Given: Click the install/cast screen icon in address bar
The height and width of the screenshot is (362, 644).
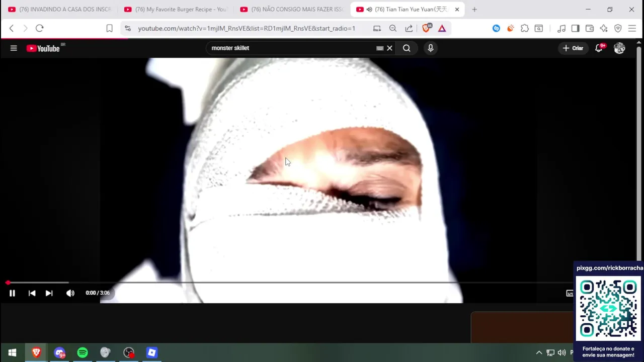Looking at the screenshot, I should [377, 29].
